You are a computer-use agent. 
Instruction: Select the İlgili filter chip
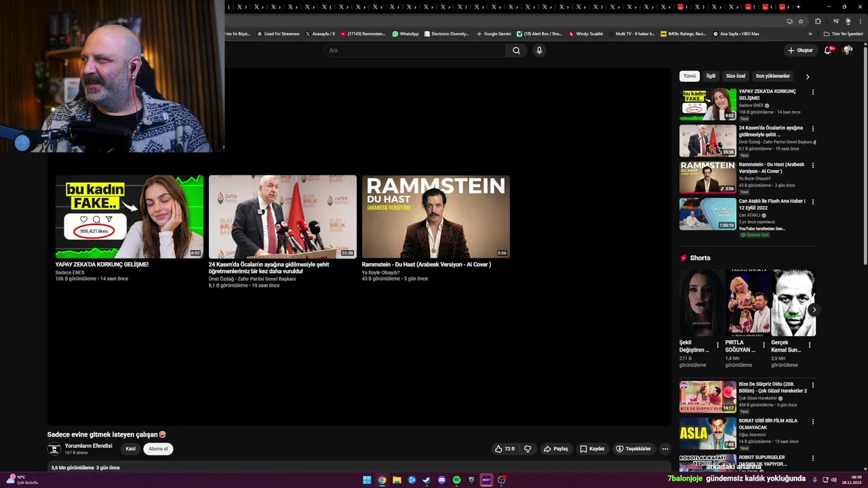point(711,76)
